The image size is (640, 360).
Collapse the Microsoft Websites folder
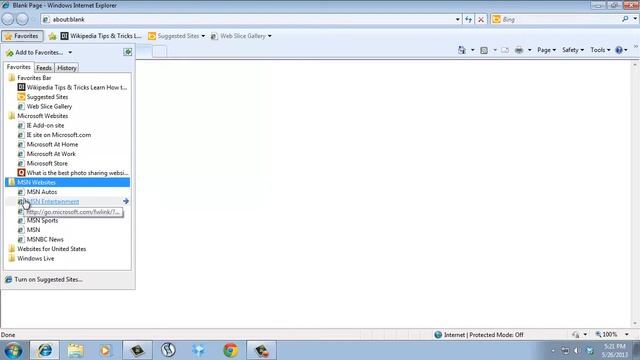click(x=38, y=116)
